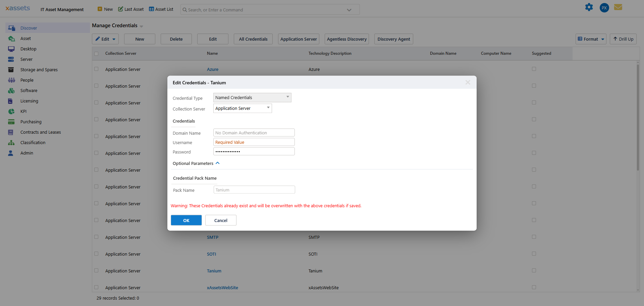644x306 pixels.
Task: Collapse the Optional Parameters section
Action: (217, 163)
